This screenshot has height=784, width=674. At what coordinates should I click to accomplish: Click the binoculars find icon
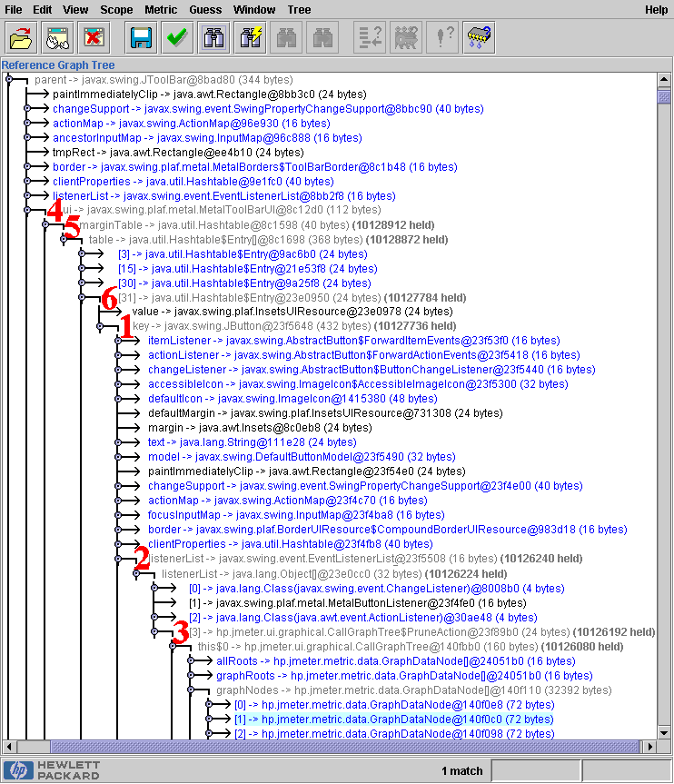click(x=214, y=38)
